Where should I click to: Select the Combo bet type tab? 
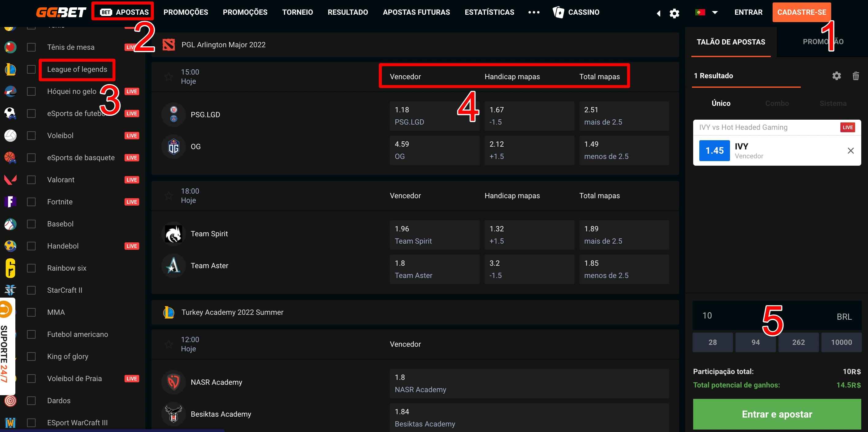pos(777,103)
